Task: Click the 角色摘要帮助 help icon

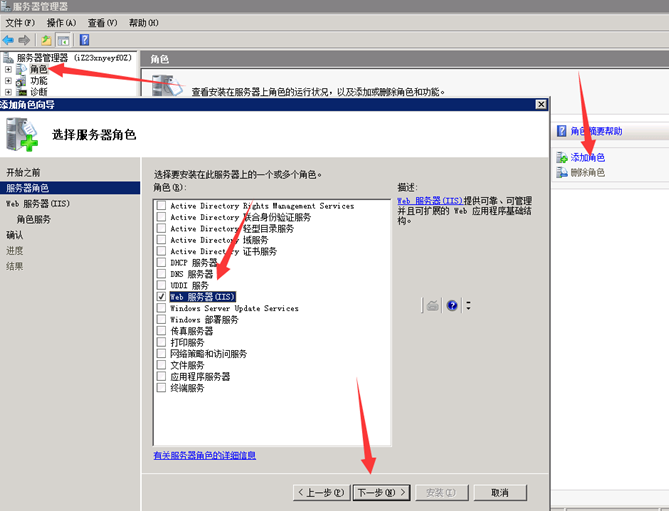Action: click(562, 131)
